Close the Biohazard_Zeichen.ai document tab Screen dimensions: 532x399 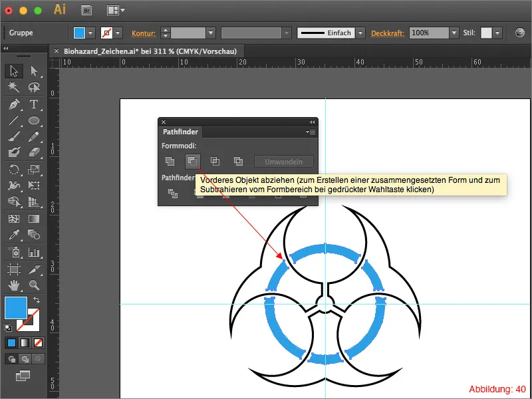[57, 52]
